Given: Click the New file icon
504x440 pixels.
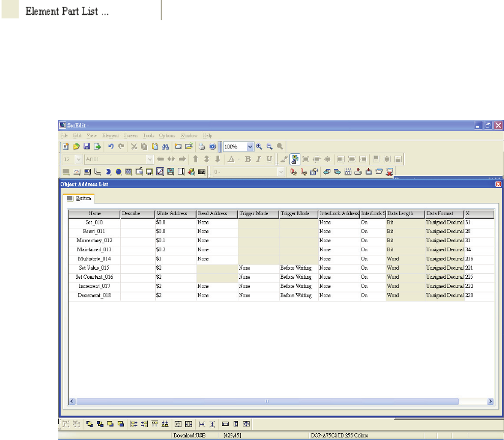Looking at the screenshot, I should 66,147.
